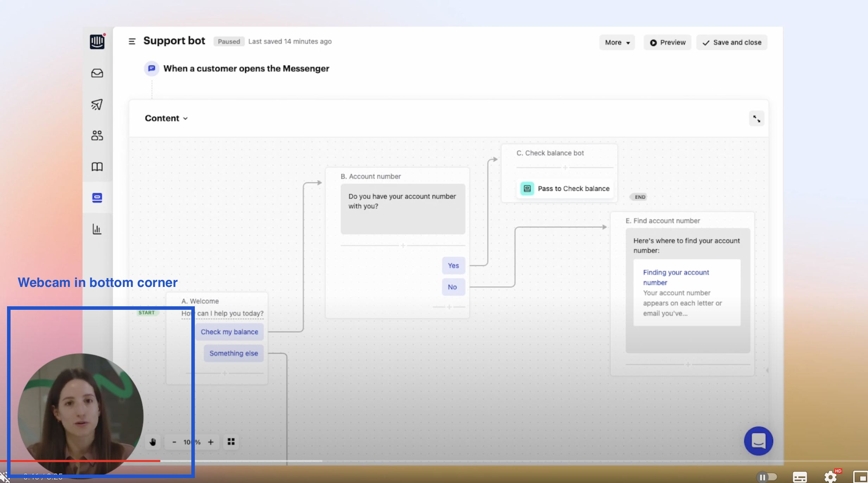Click the grid auto-arrange icon
The height and width of the screenshot is (483, 868).
(x=231, y=442)
